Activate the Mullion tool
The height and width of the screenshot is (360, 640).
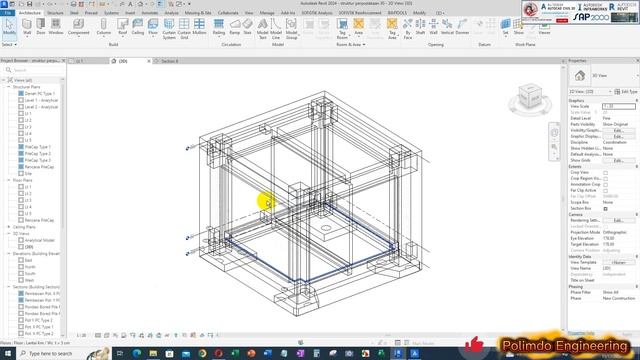click(199, 27)
